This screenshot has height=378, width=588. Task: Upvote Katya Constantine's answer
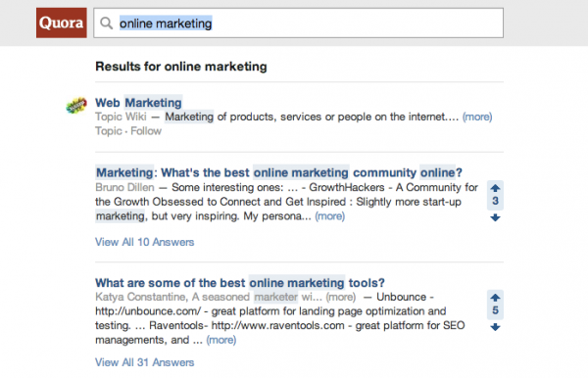click(495, 298)
